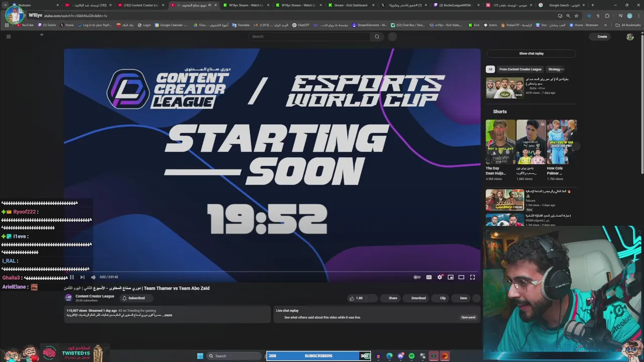Select From Content Creator League chip
This screenshot has width=644, height=362.
[x=520, y=69]
